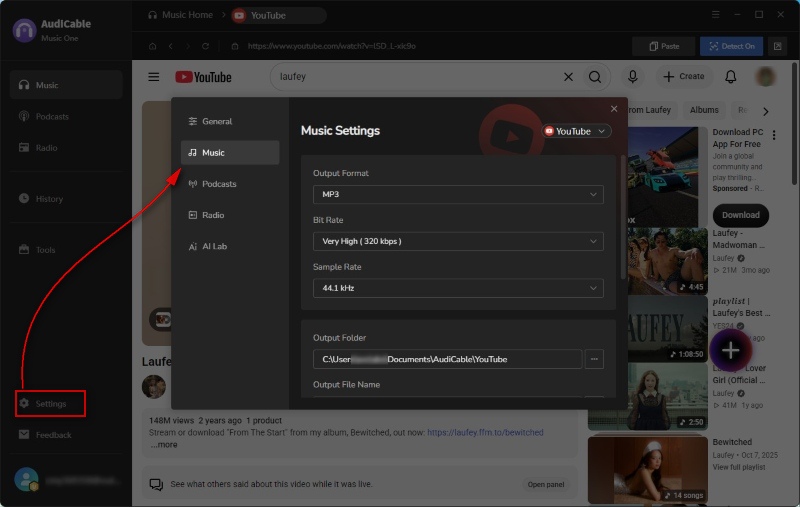Viewport: 800px width, 507px height.
Task: Click the Open panel button
Action: (545, 484)
